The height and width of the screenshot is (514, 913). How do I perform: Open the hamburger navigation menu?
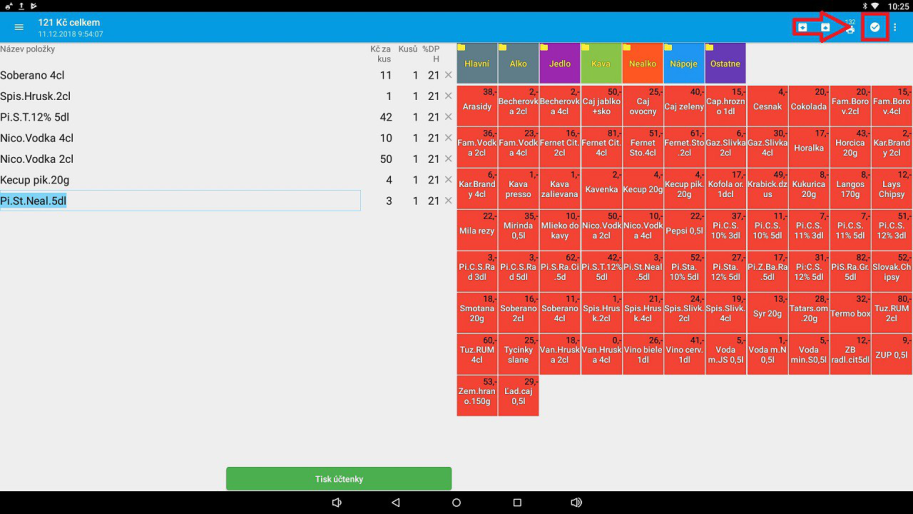pyautogui.click(x=18, y=27)
